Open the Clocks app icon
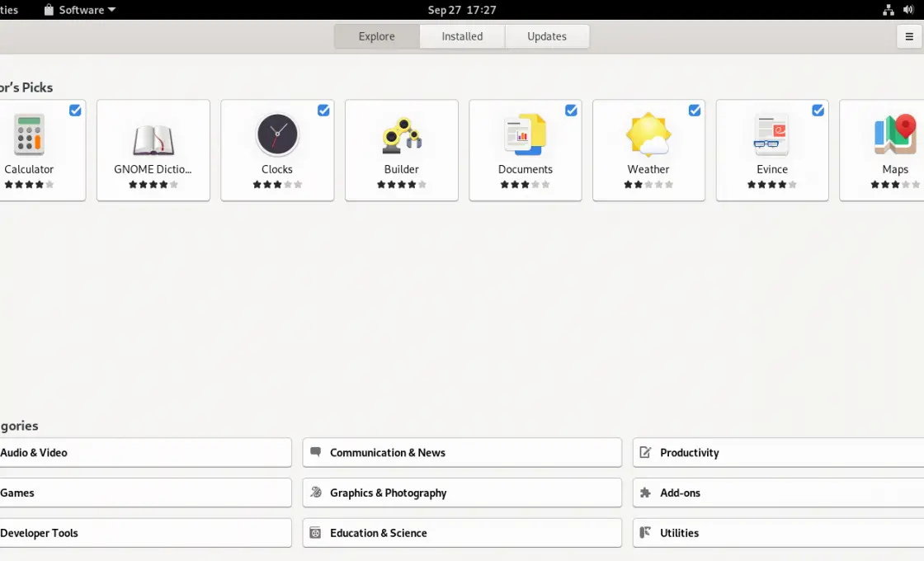This screenshot has width=924, height=561. pyautogui.click(x=277, y=134)
